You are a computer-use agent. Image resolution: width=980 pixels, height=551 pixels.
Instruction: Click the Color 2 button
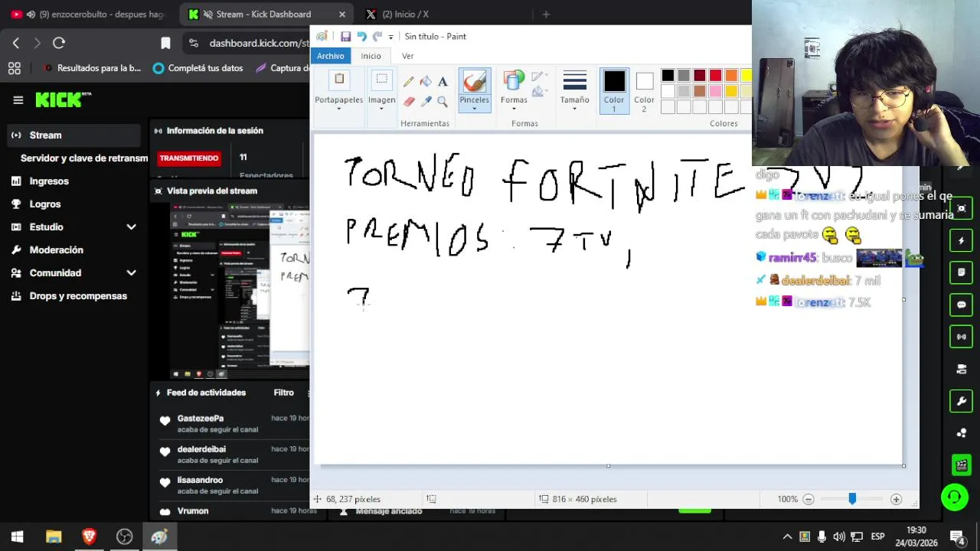(645, 91)
